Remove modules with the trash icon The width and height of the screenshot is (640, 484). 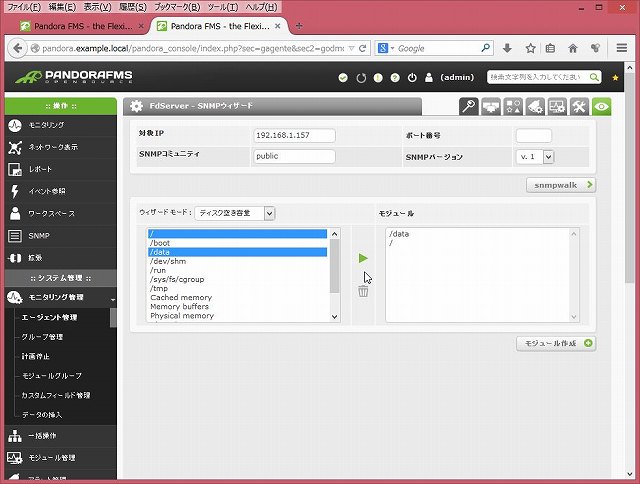pos(363,291)
